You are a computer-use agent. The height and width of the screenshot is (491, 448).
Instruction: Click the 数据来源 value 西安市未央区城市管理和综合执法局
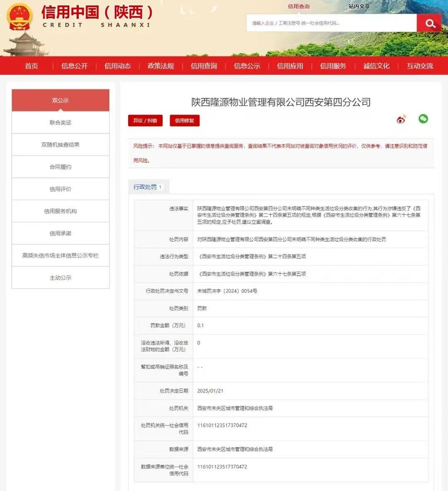pyautogui.click(x=234, y=449)
